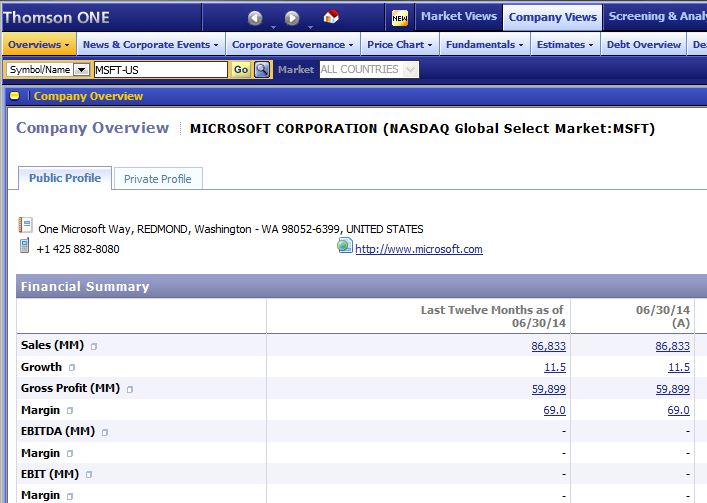
Task: Switch to Market Views tab
Action: 459,17
